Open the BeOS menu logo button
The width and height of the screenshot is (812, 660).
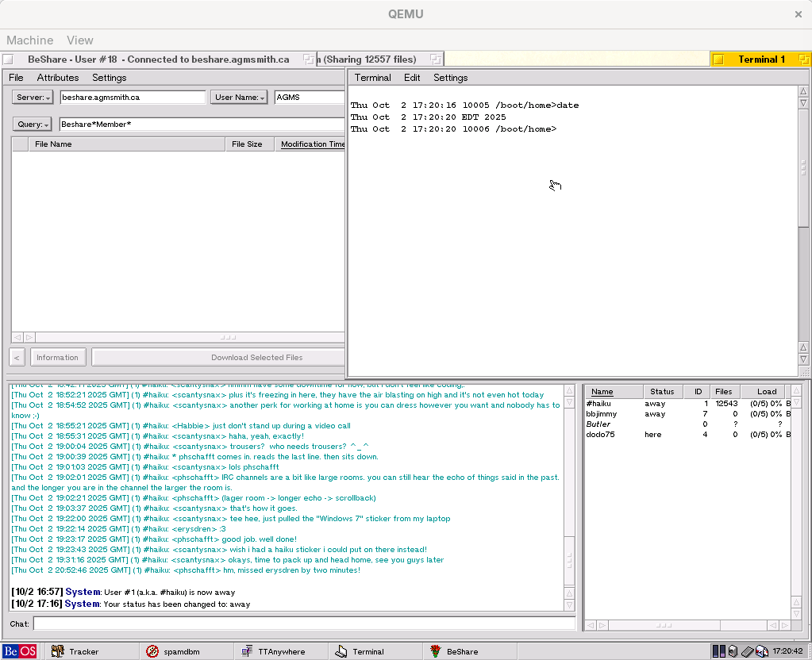click(x=20, y=651)
